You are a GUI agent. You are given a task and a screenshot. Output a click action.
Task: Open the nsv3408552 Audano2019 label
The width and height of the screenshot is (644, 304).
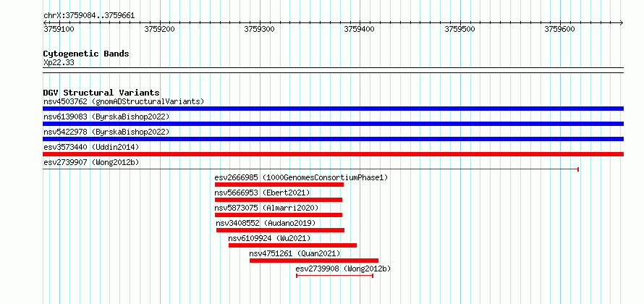pos(266,223)
